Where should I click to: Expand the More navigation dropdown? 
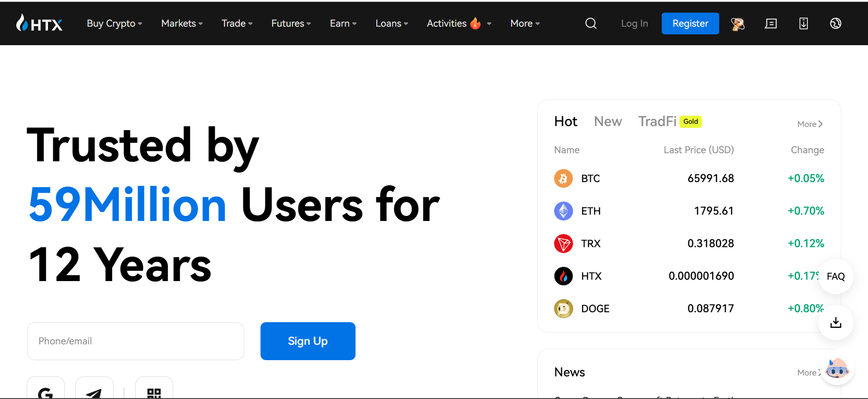525,23
